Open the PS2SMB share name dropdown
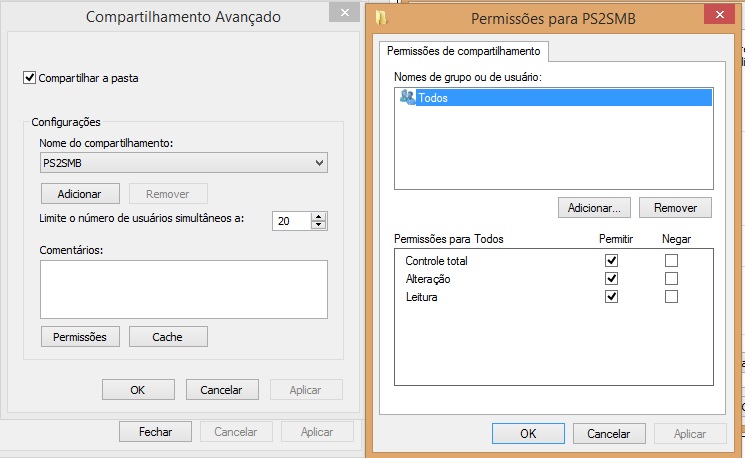This screenshot has height=458, width=745. (320, 162)
